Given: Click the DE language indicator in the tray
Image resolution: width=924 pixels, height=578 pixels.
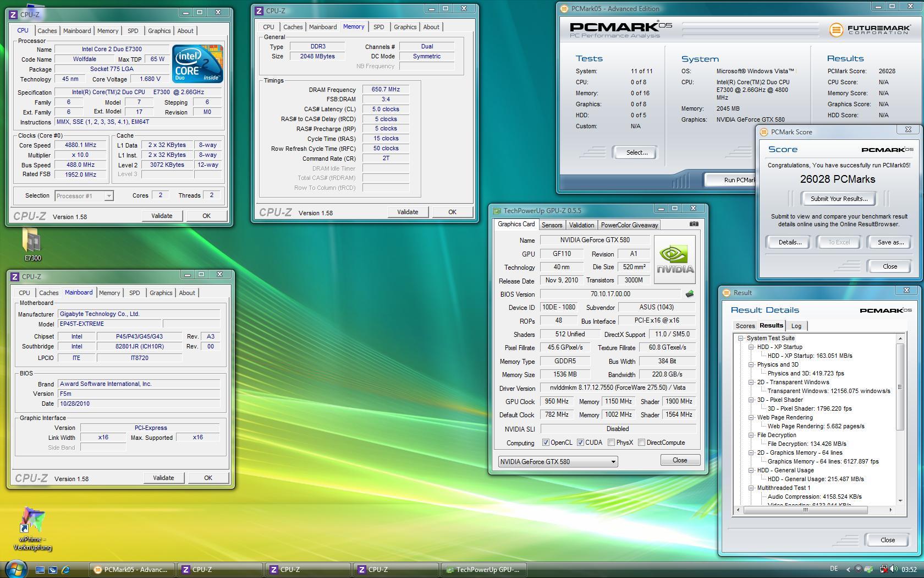Looking at the screenshot, I should pos(833,569).
